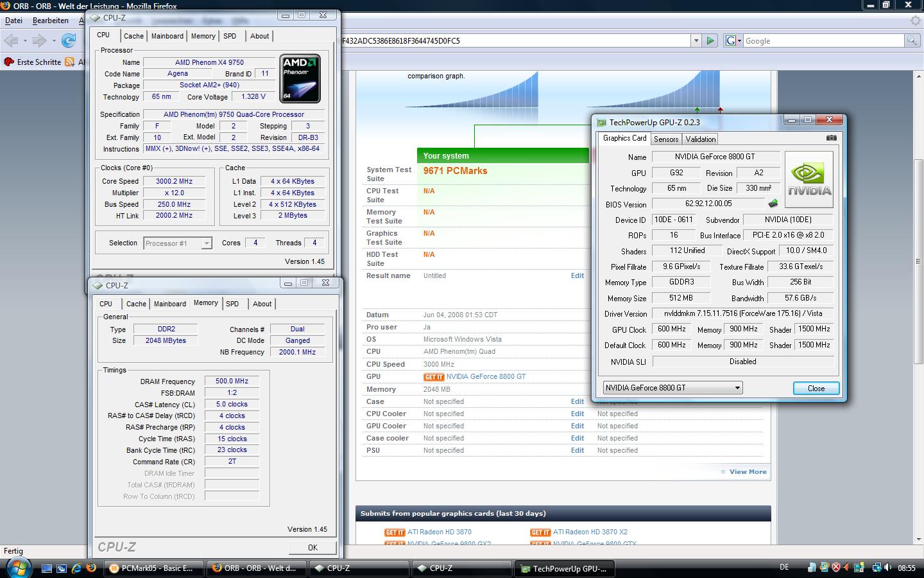Viewport: 924px width, 578px height.
Task: Click the GET IT badge beside NVIDIA GeForce 8800 GT link
Action: 434,377
